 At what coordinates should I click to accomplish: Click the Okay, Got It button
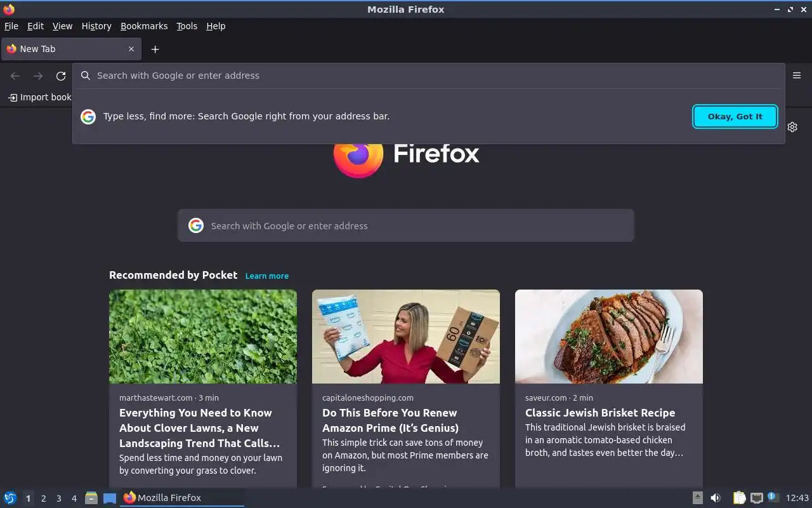(735, 116)
